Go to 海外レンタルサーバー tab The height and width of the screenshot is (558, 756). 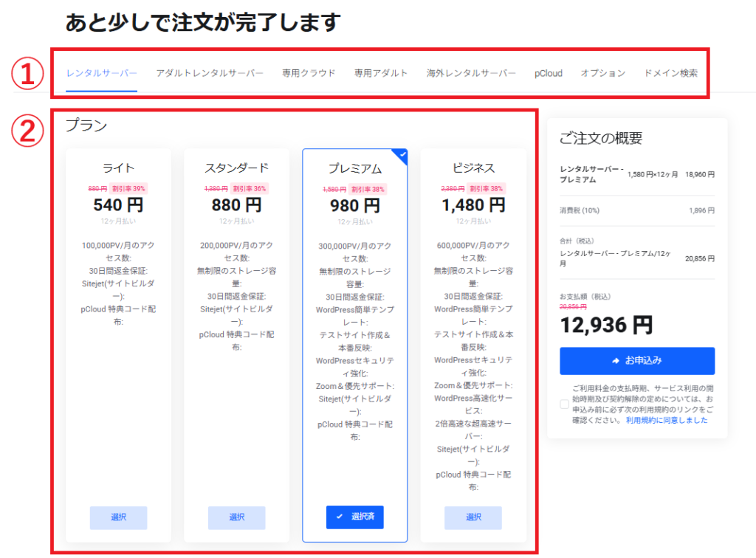pos(471,73)
